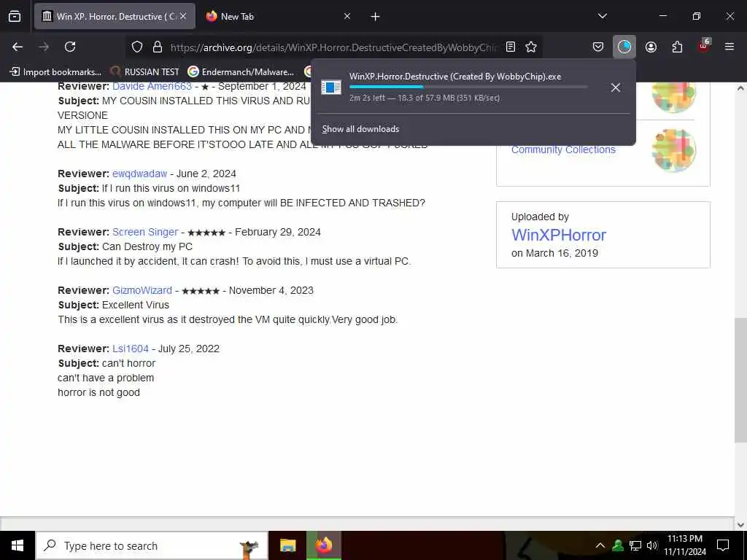This screenshot has height=560, width=747.
Task: Open Community Collections link
Action: (x=563, y=149)
